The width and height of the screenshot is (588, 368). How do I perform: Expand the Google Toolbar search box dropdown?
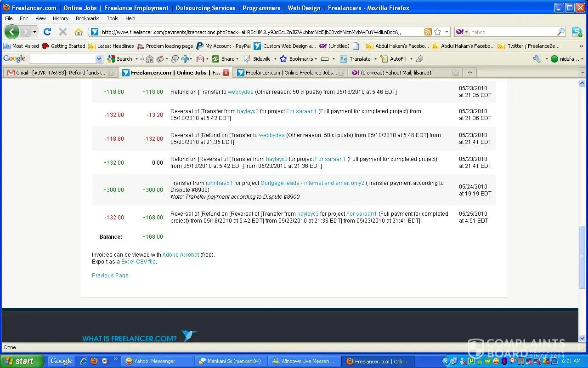(99, 59)
